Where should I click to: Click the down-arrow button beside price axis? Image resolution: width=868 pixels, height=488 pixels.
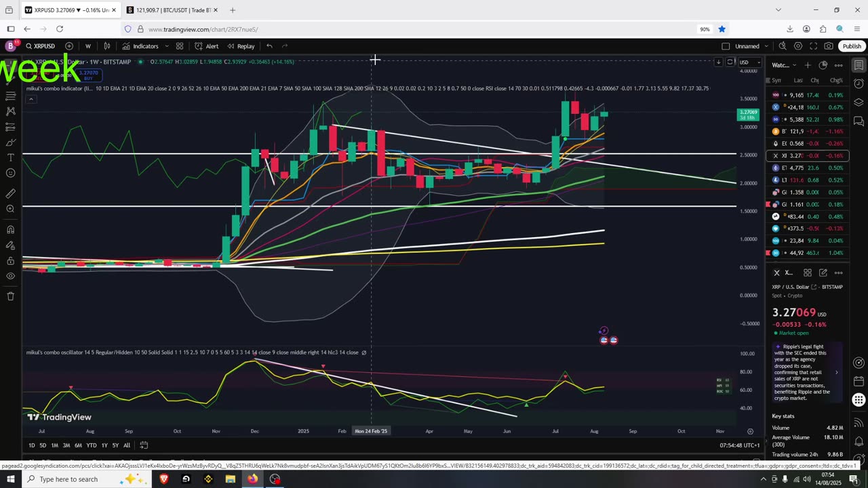tap(718, 62)
